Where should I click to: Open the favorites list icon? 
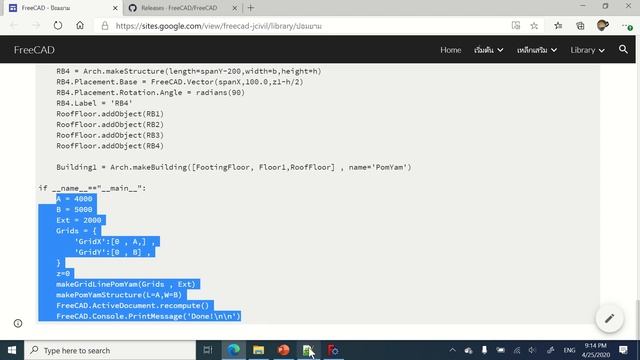(x=558, y=26)
